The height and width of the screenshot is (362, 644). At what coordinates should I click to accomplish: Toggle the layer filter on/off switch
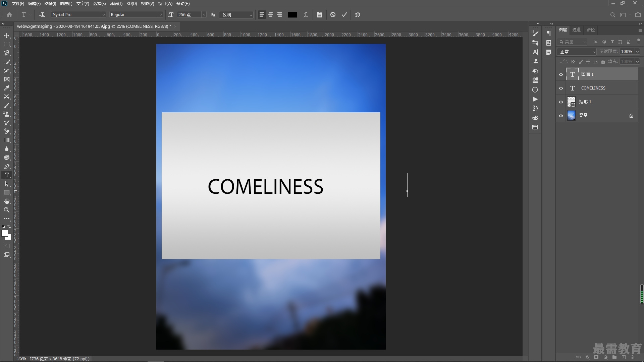[638, 41]
